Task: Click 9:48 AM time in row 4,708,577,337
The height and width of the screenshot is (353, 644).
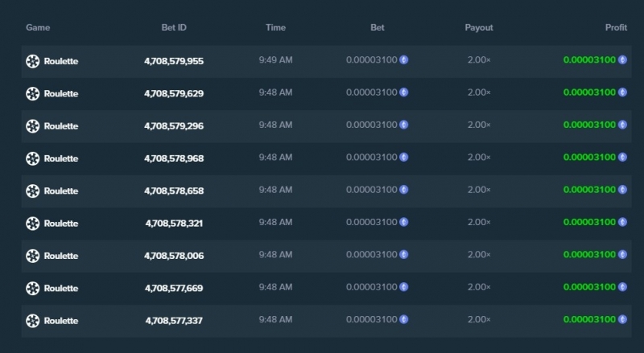Action: click(x=275, y=319)
